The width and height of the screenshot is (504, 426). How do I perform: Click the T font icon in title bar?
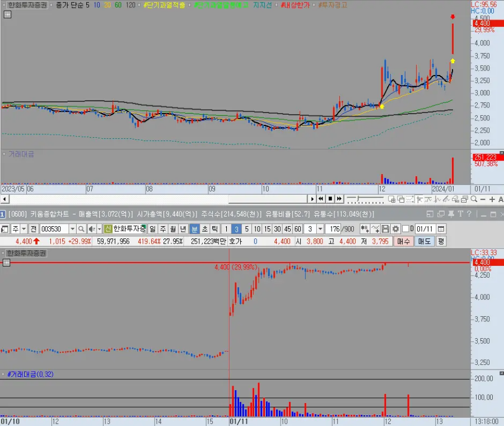[x=460, y=214]
